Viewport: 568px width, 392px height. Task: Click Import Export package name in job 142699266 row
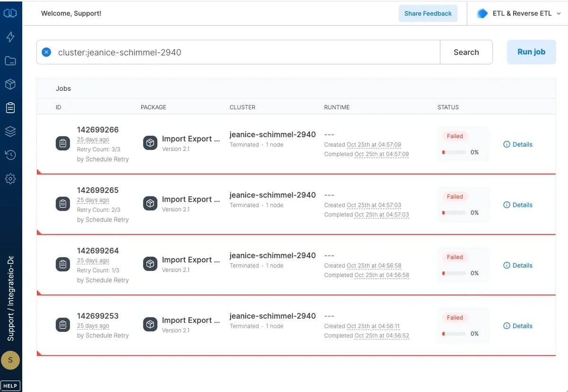(x=191, y=139)
